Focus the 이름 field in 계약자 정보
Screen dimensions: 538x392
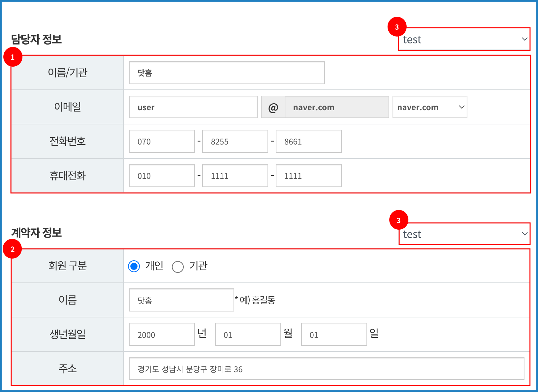[181, 300]
